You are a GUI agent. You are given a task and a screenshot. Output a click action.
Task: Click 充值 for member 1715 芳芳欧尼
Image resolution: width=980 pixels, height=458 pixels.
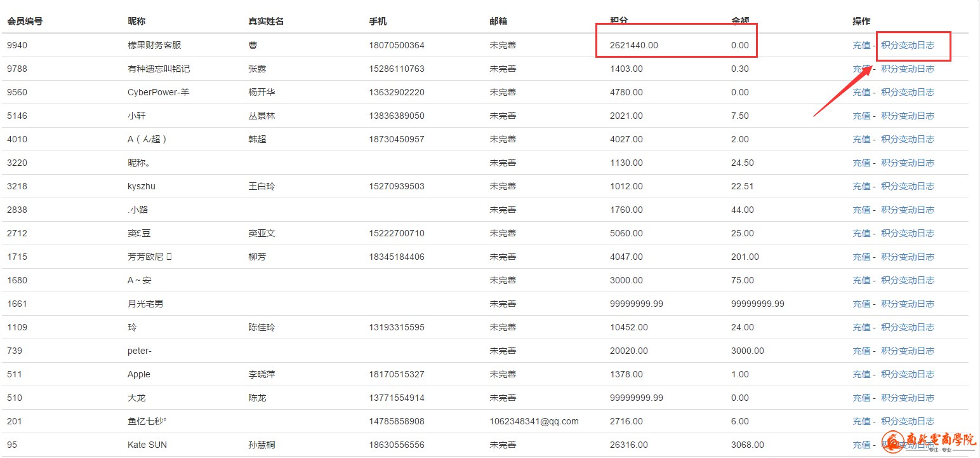point(861,257)
